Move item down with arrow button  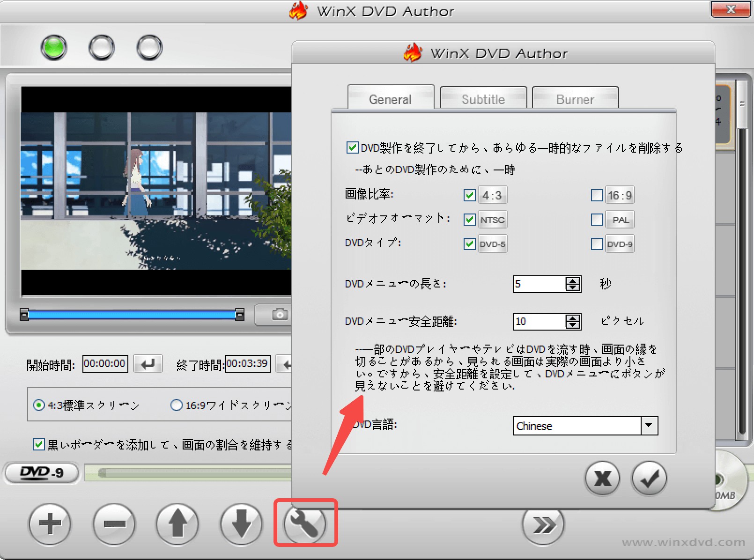pos(241,523)
